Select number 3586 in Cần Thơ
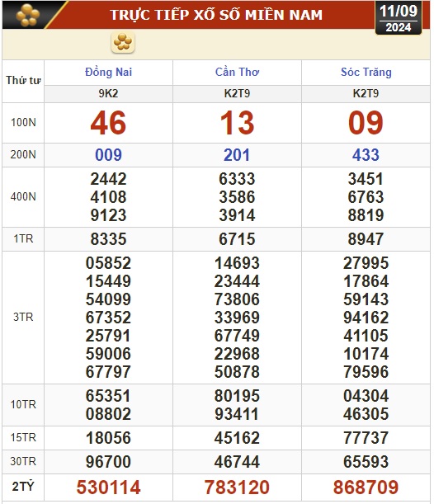The image size is (434, 504). [237, 197]
